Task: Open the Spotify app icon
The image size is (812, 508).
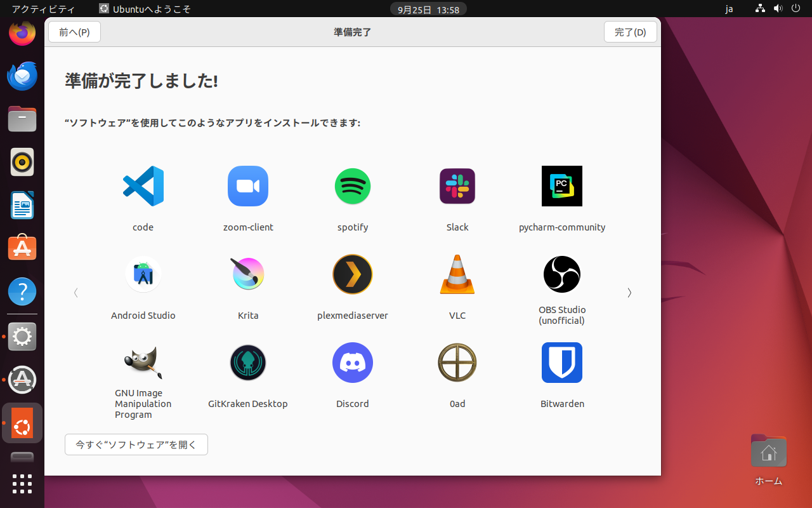Action: pos(353,186)
